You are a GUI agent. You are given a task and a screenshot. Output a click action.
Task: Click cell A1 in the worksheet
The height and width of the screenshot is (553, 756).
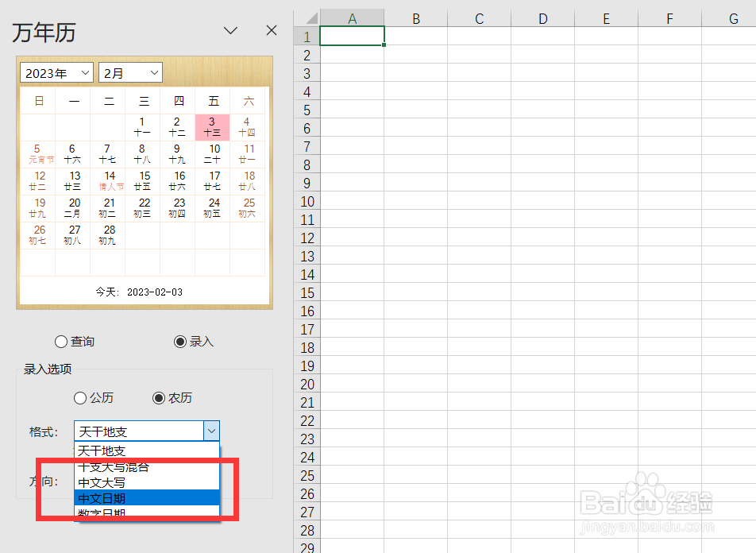click(352, 37)
